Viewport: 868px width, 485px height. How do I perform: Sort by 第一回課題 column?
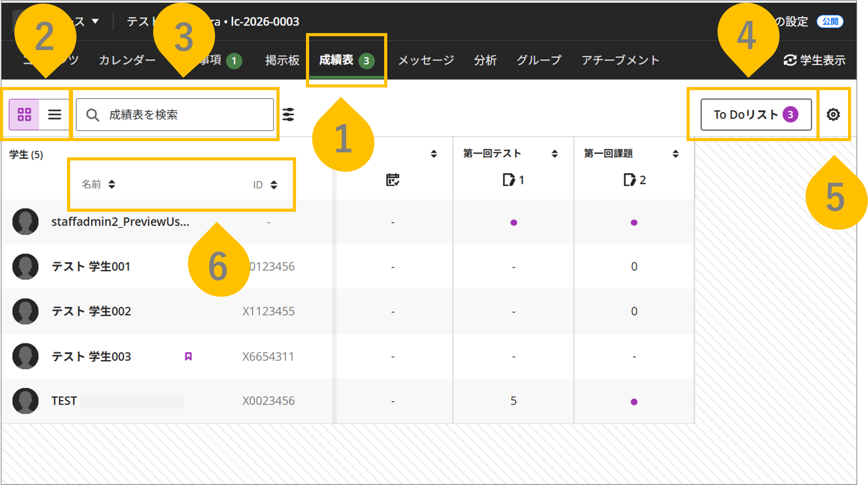[676, 154]
